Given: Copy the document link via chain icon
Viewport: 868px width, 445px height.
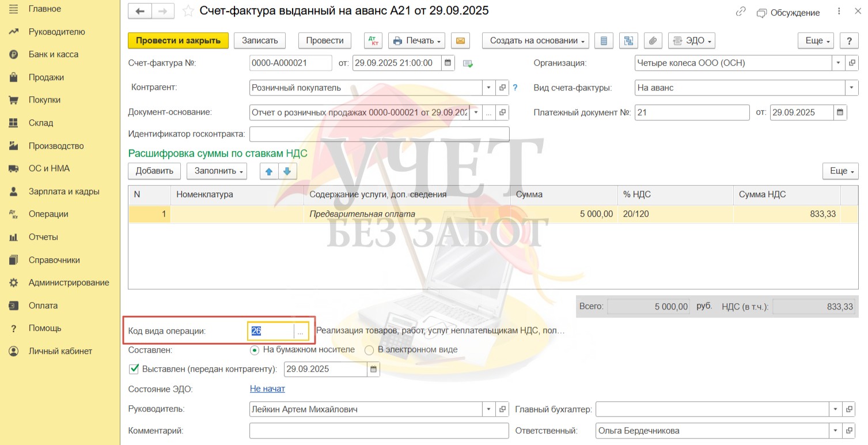Looking at the screenshot, I should [741, 12].
